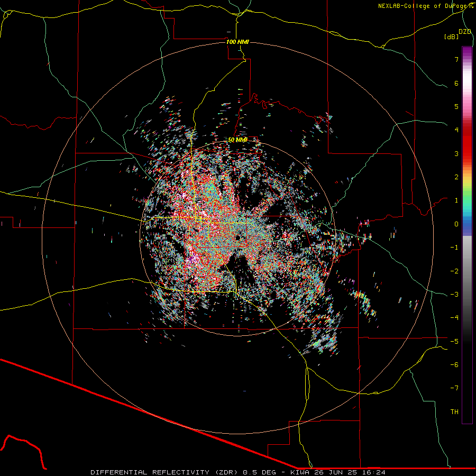This screenshot has height=476, width=476.
Task: Click the 3 tick label on the scale
Action: [x=456, y=153]
